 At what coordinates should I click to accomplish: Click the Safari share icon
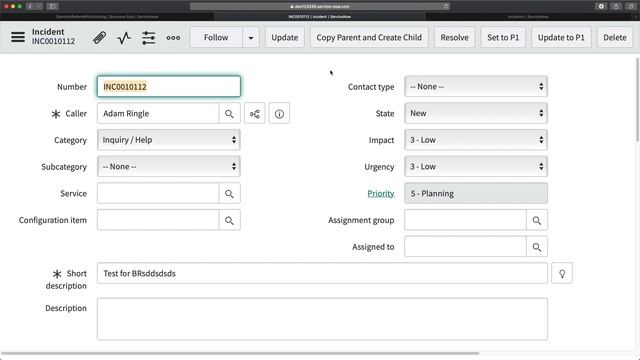pos(616,6)
